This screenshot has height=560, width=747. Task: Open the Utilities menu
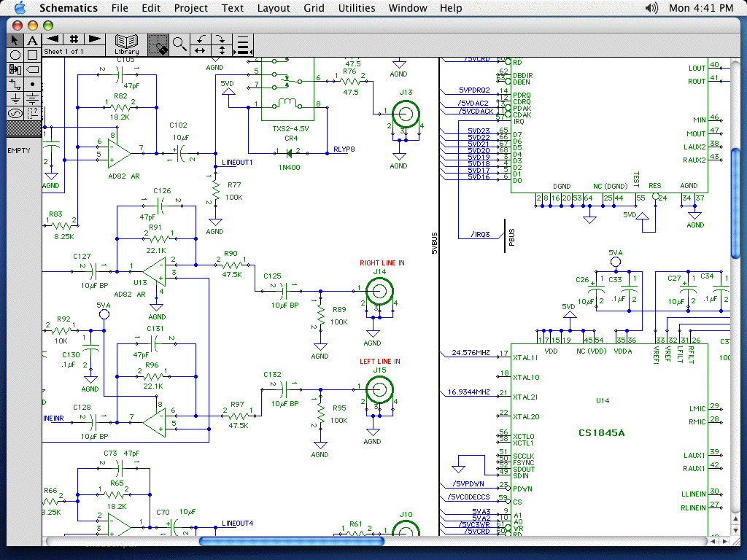tap(357, 8)
